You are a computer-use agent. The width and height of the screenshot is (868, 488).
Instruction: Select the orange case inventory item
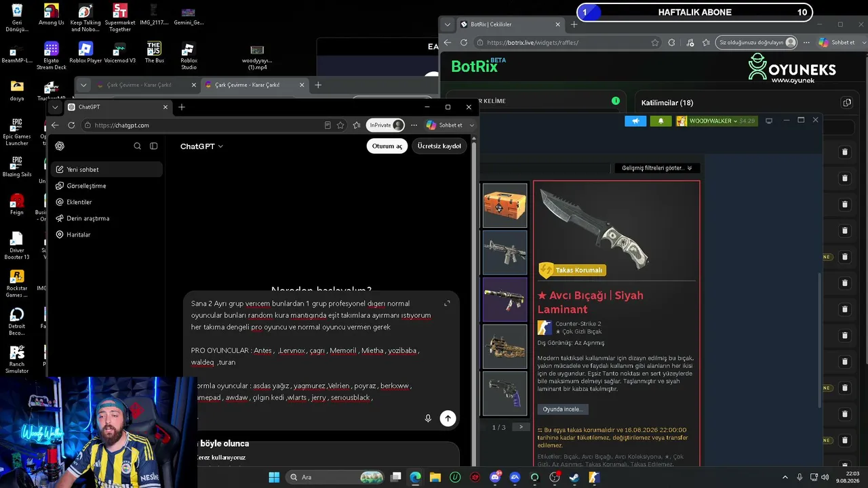tap(505, 205)
